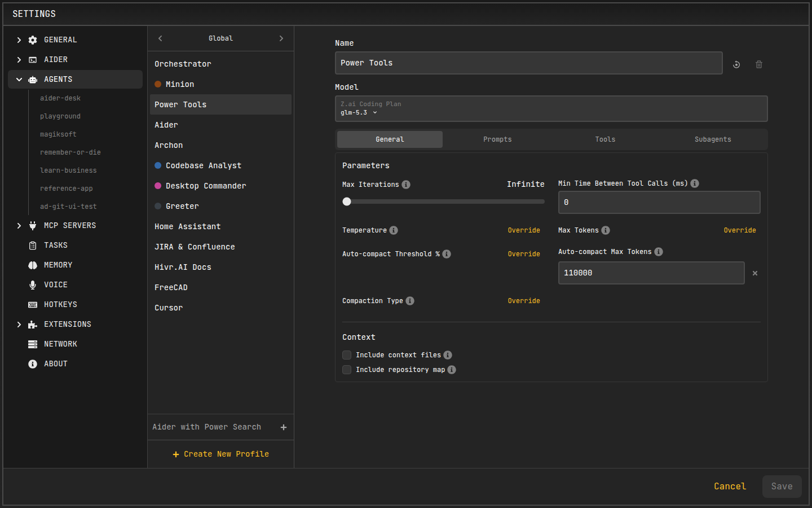Click the Extensions puzzle icon
This screenshot has height=508, width=812.
33,324
